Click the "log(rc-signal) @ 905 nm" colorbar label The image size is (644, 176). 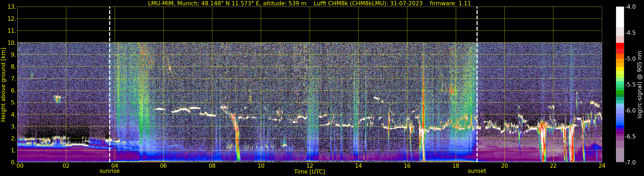[640, 85]
